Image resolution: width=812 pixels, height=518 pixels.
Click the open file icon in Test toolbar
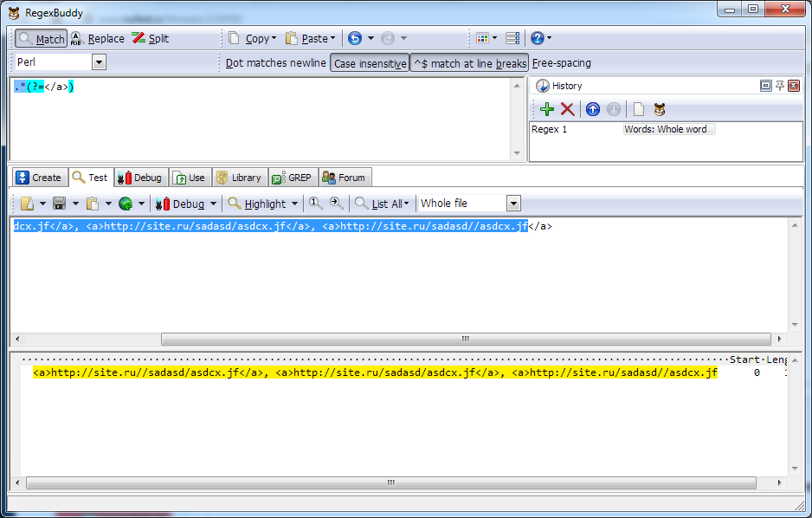28,204
